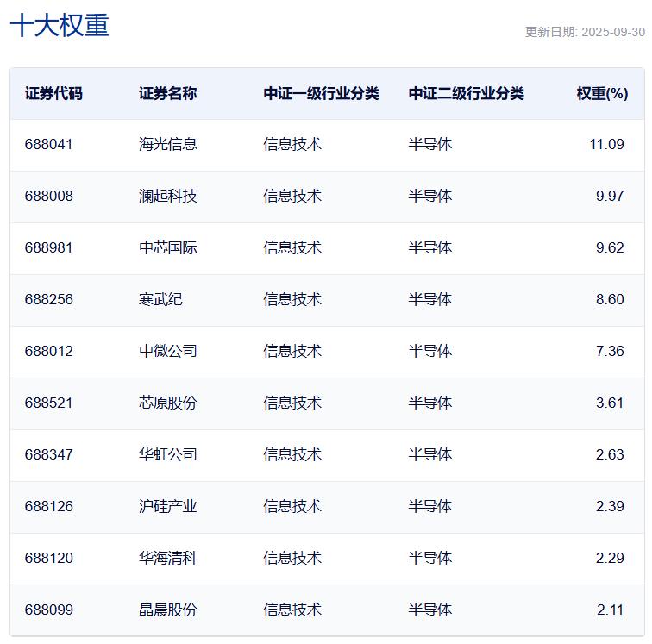
Task: Click the 中证一级行业分类 column header
Action: (321, 93)
